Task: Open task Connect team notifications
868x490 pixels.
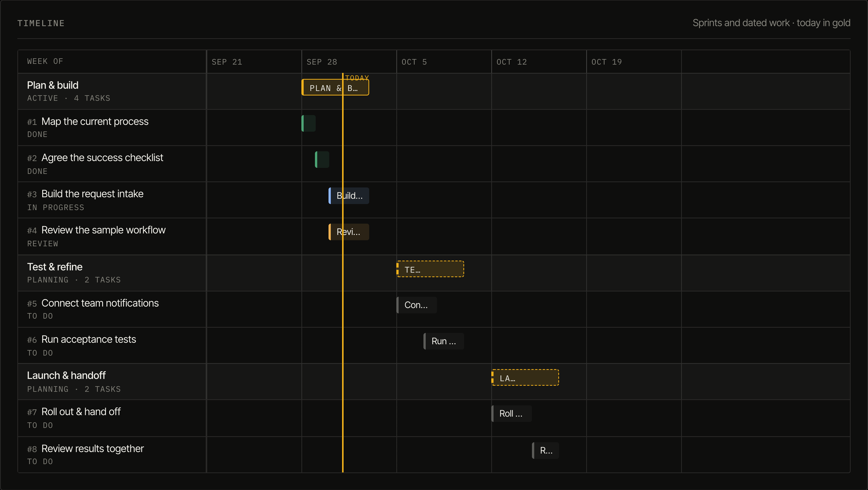Action: [x=100, y=303]
